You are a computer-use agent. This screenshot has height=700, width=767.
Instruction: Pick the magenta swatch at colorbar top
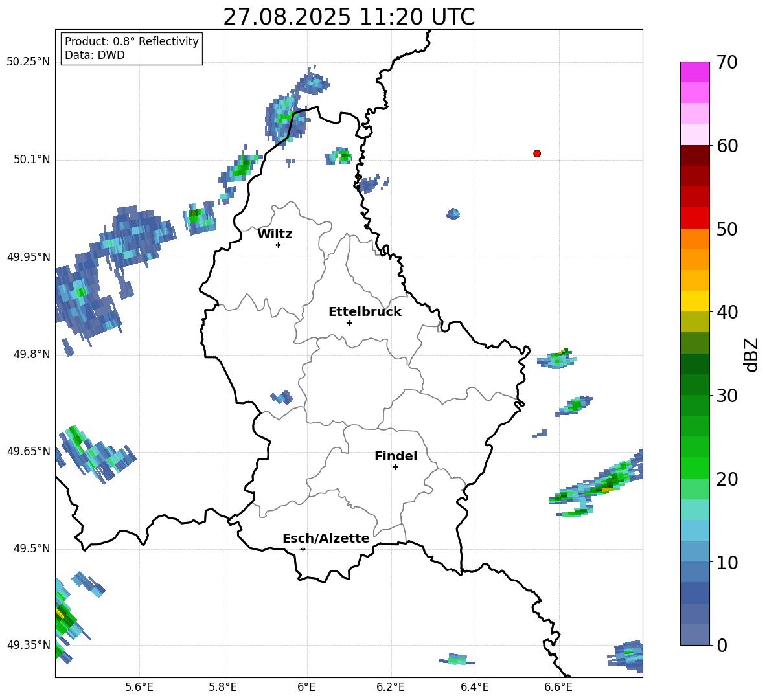[694, 72]
